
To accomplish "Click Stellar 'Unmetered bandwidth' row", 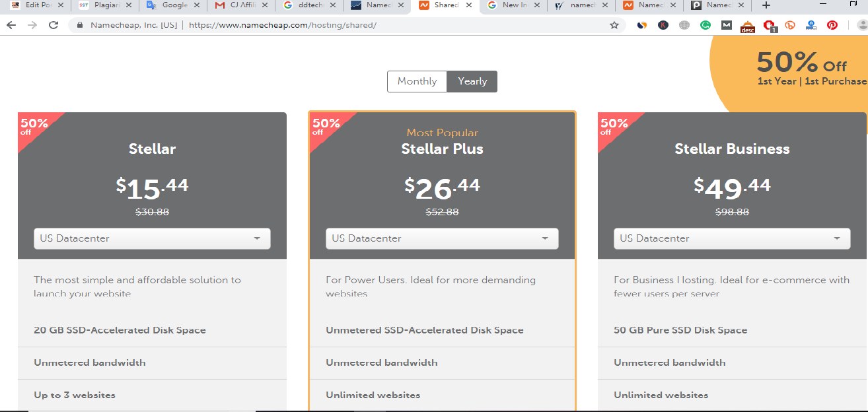I will click(152, 362).
